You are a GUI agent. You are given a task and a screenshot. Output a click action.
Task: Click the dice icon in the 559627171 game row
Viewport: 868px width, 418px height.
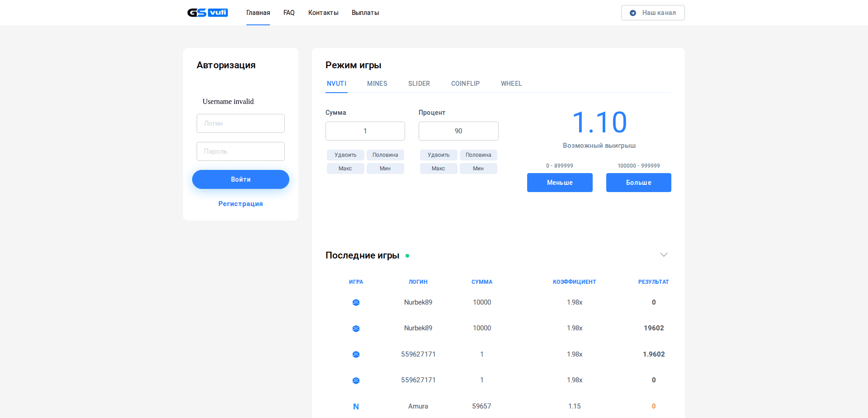356,354
